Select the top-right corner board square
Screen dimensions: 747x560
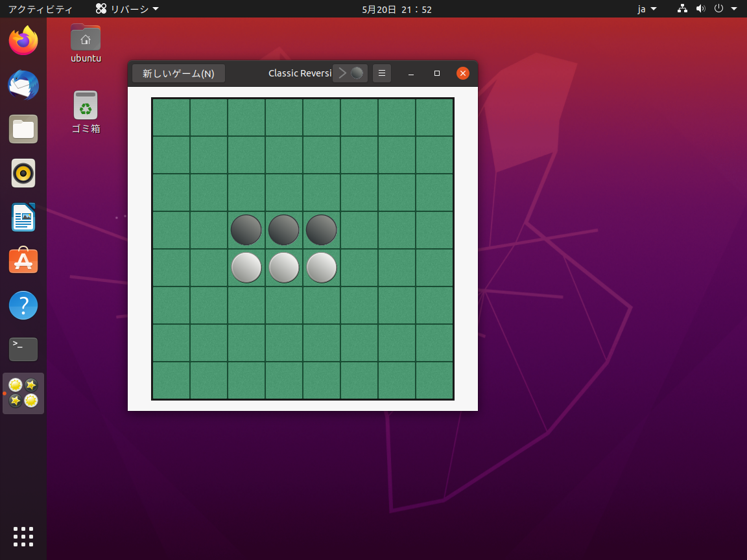click(x=434, y=117)
